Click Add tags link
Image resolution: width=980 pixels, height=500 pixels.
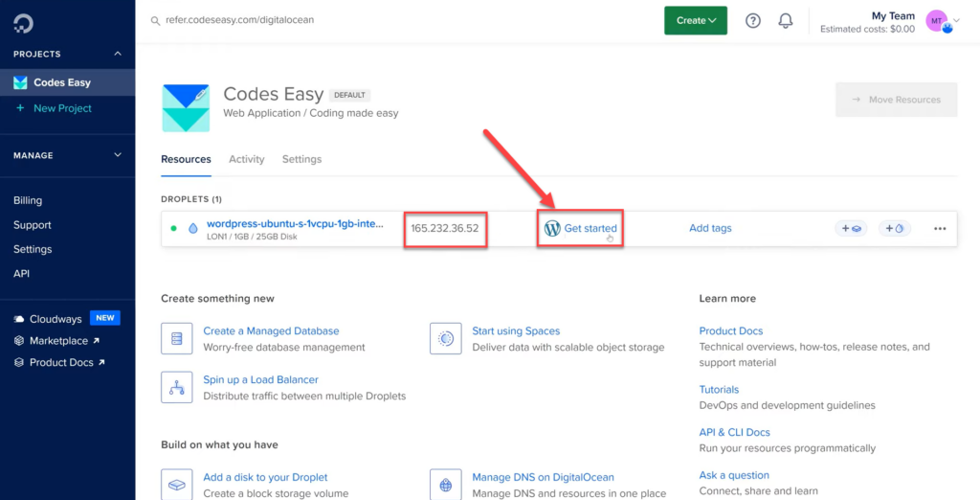pos(710,228)
